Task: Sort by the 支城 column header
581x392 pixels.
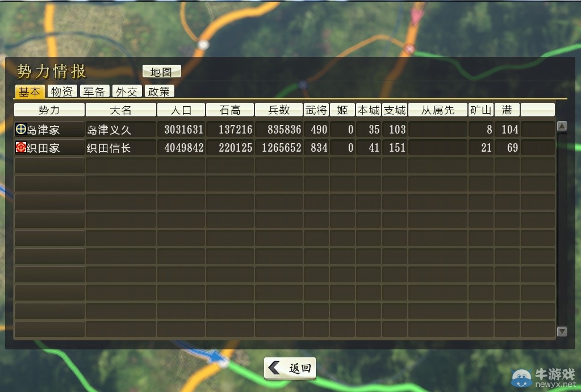Action: click(395, 110)
